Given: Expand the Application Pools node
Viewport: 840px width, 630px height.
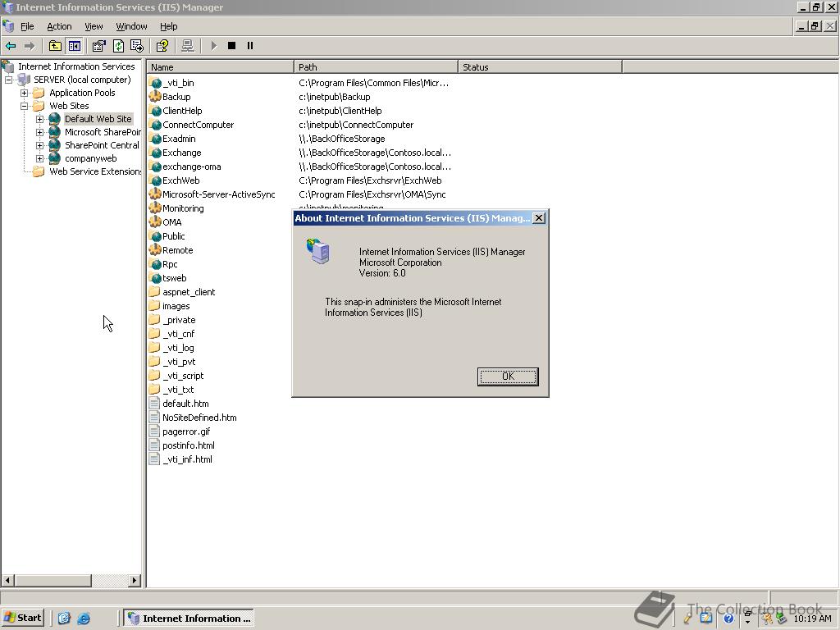Looking at the screenshot, I should coord(24,93).
